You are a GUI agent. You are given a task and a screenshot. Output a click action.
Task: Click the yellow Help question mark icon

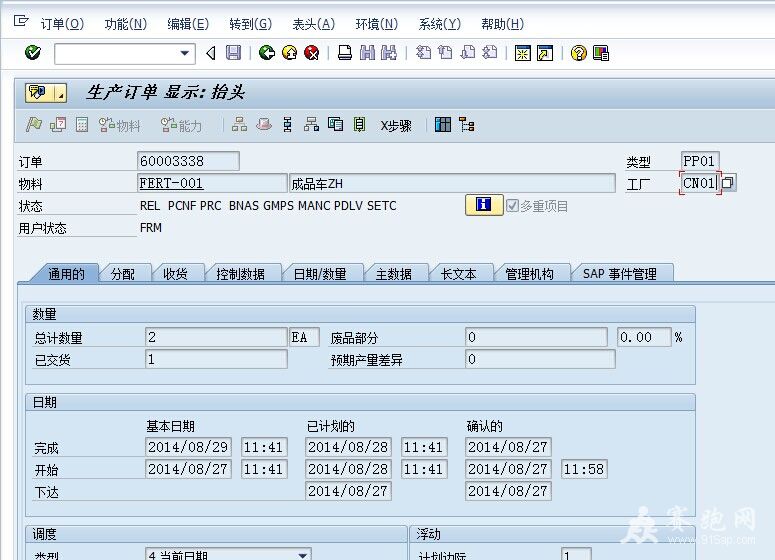(578, 52)
